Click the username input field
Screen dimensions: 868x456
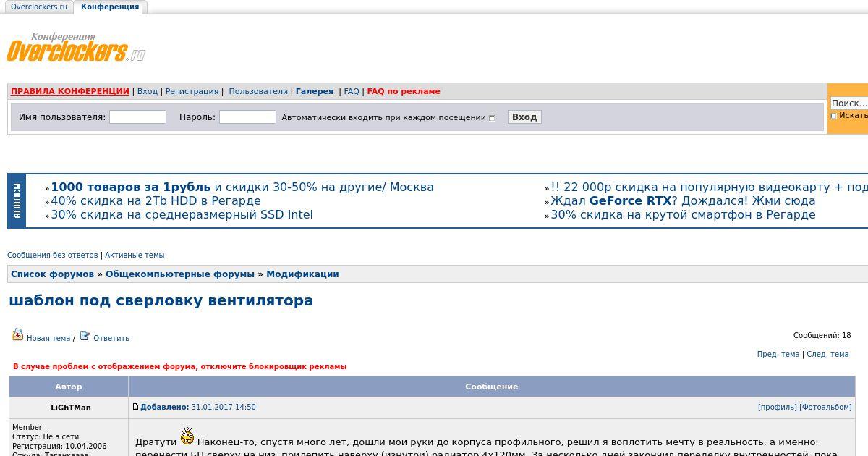[137, 117]
